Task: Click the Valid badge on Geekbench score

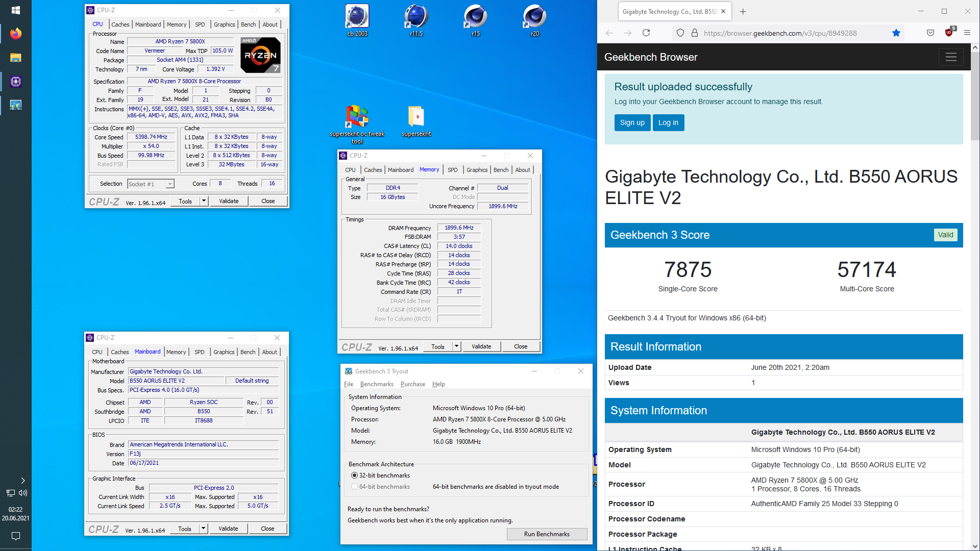Action: pos(945,235)
